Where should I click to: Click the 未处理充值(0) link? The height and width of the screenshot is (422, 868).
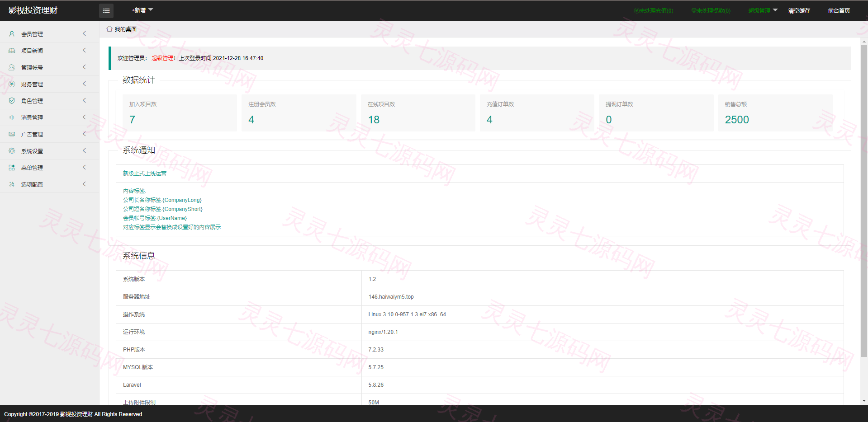(x=654, y=11)
